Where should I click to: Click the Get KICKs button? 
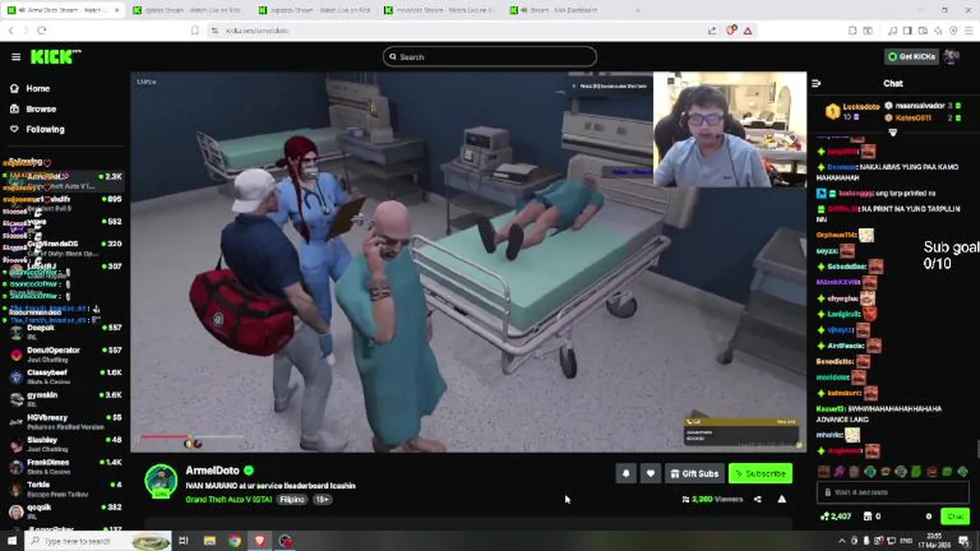(911, 57)
